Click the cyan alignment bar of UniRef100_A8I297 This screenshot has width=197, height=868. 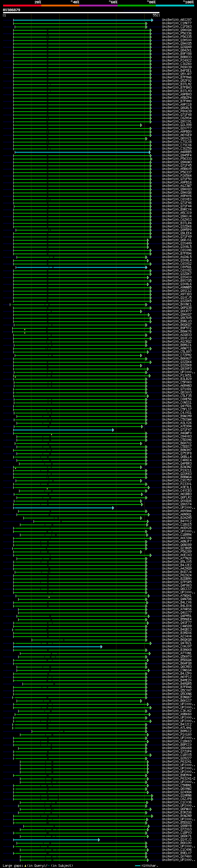click(x=83, y=20)
